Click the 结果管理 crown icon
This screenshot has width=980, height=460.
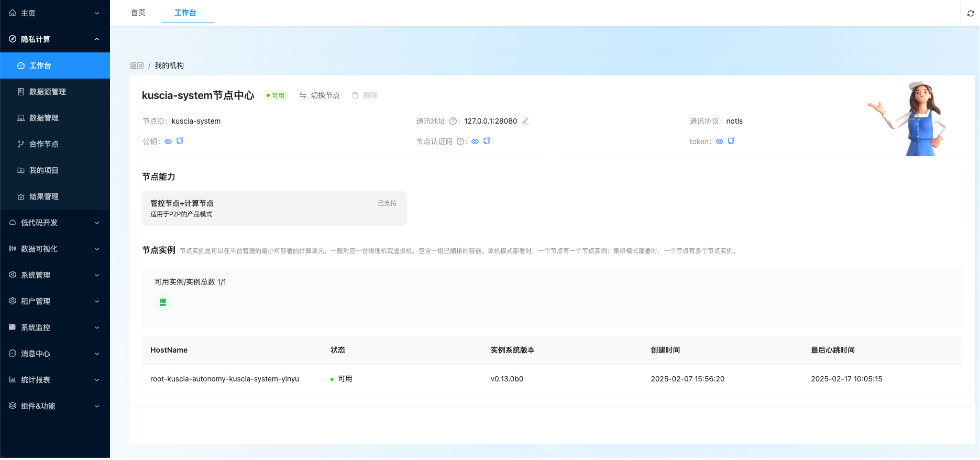21,196
